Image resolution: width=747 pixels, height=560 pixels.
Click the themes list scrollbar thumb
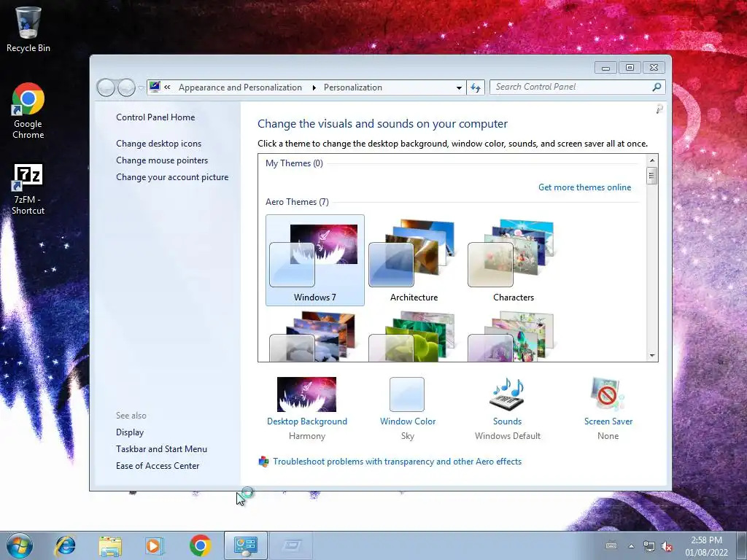click(x=651, y=176)
